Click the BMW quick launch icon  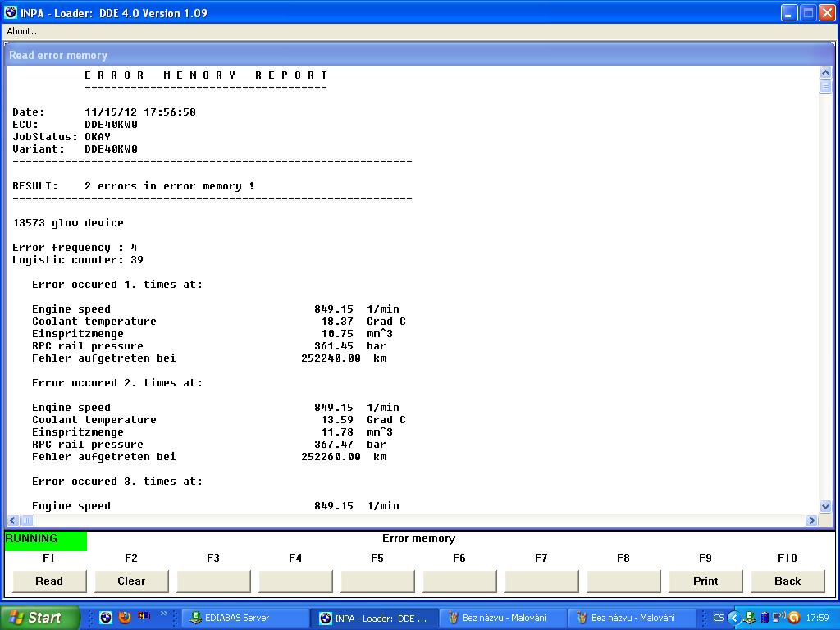[106, 618]
